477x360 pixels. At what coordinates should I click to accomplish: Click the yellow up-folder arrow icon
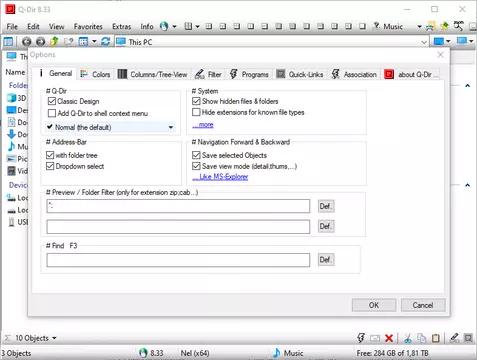pos(54,42)
